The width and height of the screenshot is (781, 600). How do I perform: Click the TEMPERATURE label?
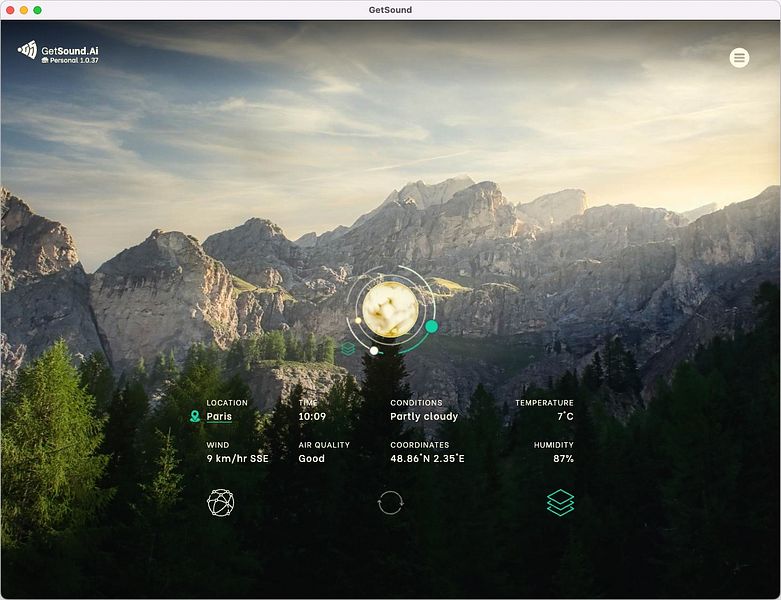coord(544,403)
